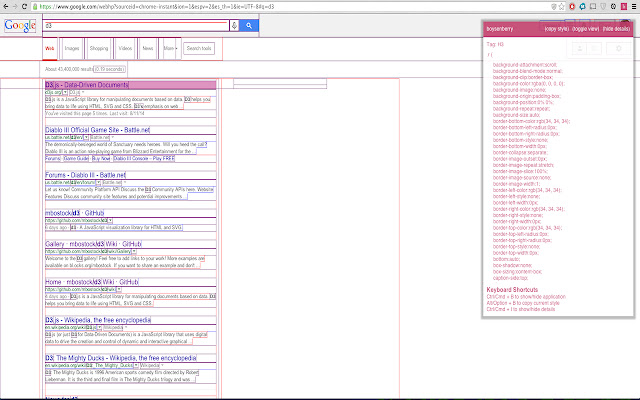This screenshot has width=640, height=400.
Task: Expand dropdown arrow beside The_Mighty_Ducks URL
Action: pos(136,366)
